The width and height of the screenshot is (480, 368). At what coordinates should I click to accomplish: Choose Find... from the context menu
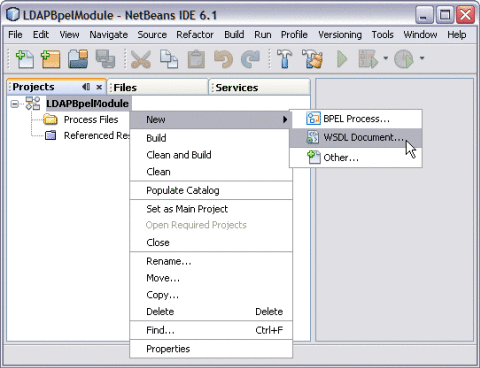coord(211,330)
